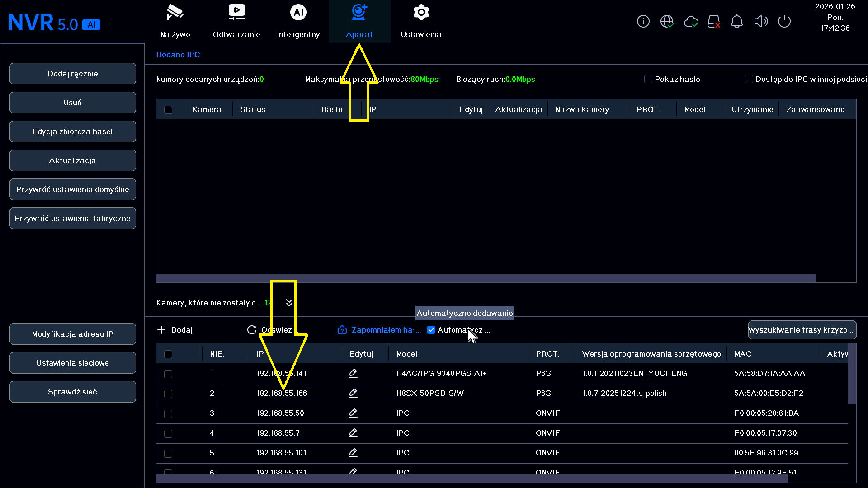Click the plus Dodaj add icon

tap(161, 330)
